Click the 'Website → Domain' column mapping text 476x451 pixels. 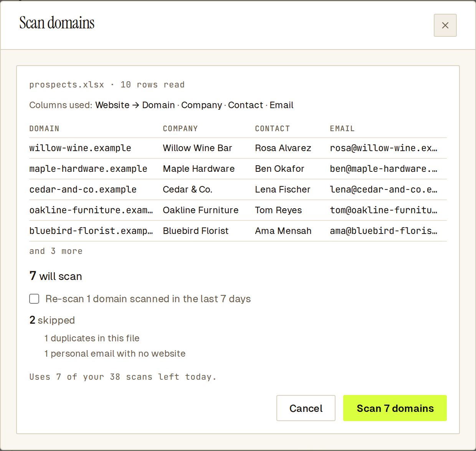point(135,105)
